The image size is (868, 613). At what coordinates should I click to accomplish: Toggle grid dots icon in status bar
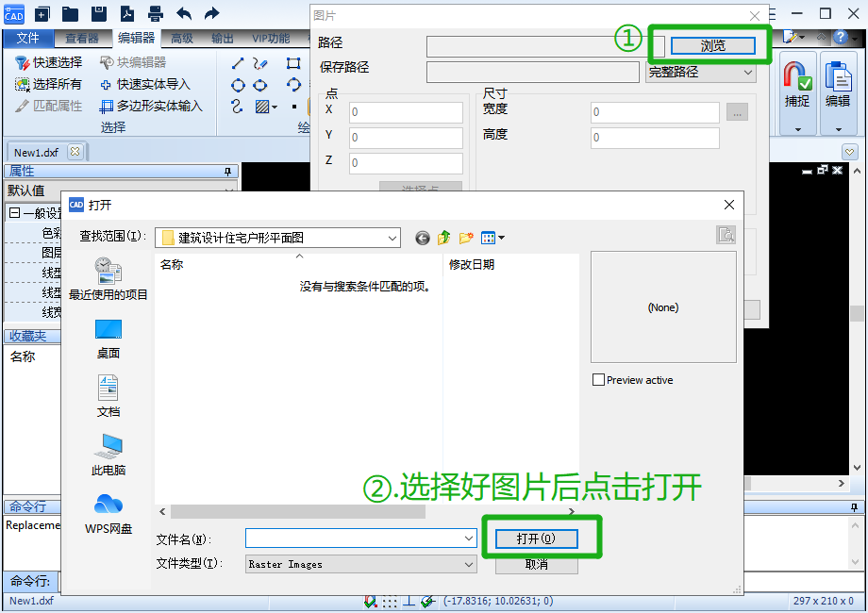390,602
